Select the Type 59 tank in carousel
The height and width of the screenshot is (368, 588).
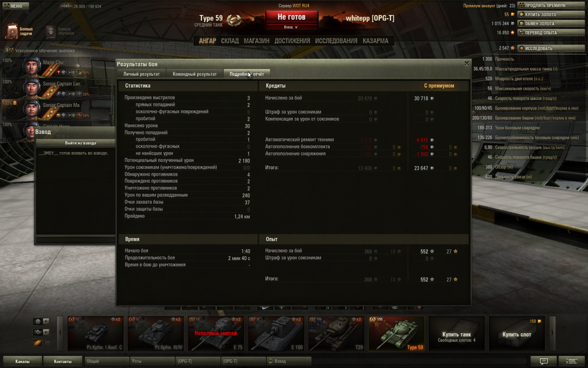click(396, 334)
